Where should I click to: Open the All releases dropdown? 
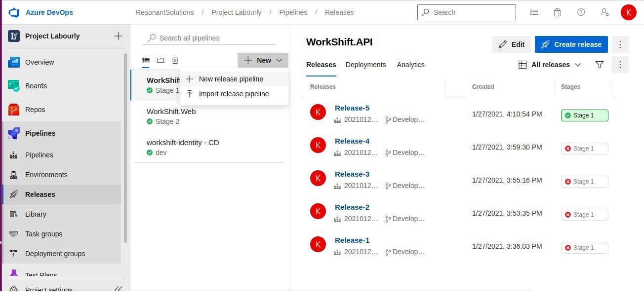point(550,65)
